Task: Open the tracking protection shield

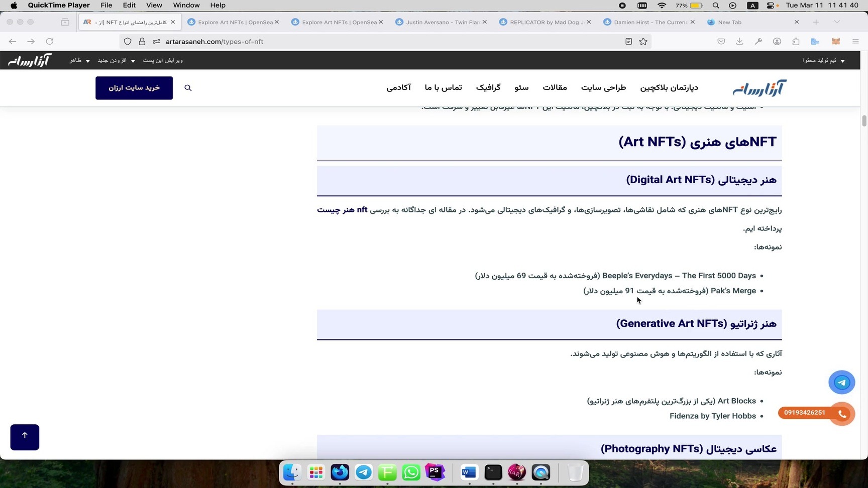Action: [x=128, y=42]
